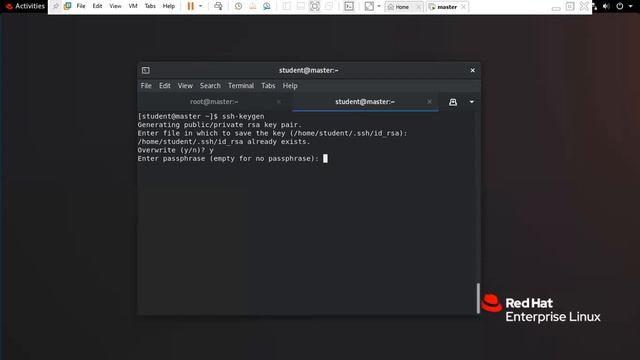Click the 'Overwrite (y/n)? y' line

coord(176,150)
